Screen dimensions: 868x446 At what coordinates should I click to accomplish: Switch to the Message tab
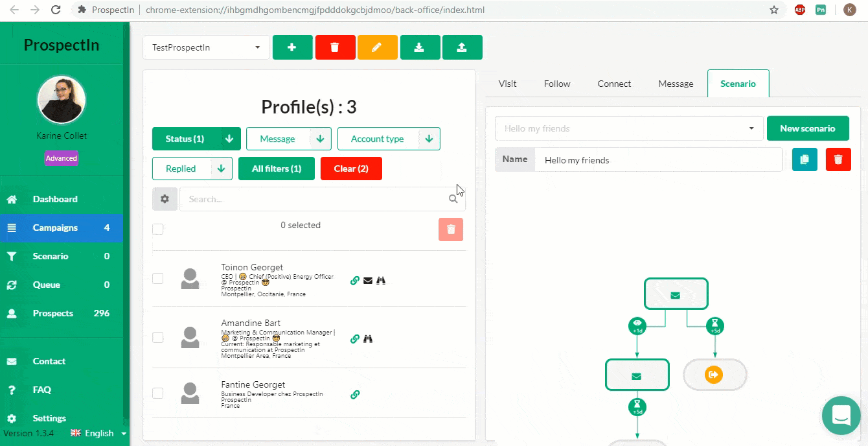(x=676, y=84)
